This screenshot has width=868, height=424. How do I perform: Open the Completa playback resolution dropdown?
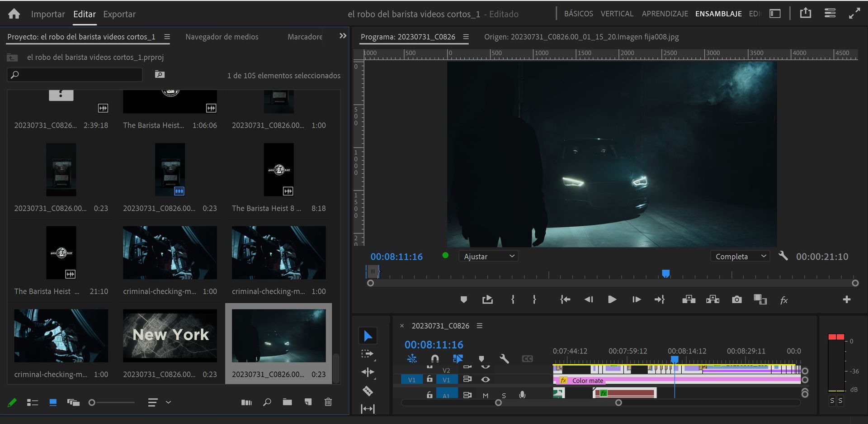[x=740, y=256]
